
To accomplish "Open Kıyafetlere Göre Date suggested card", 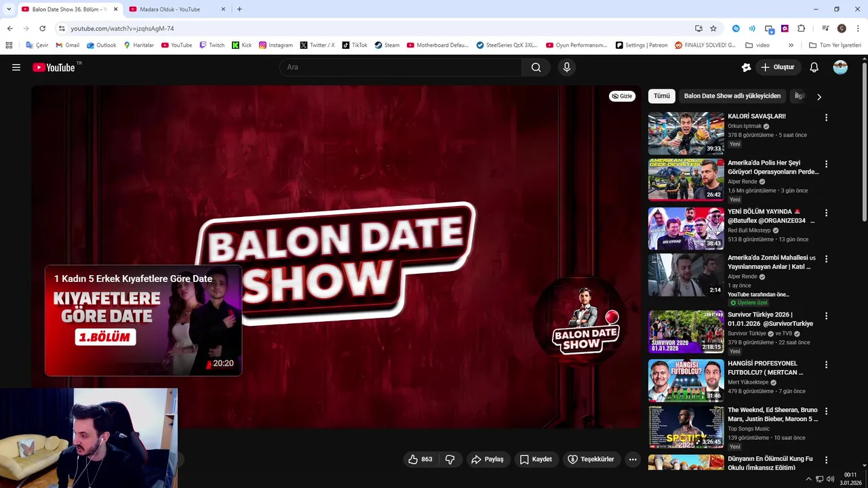I will 143,321.
